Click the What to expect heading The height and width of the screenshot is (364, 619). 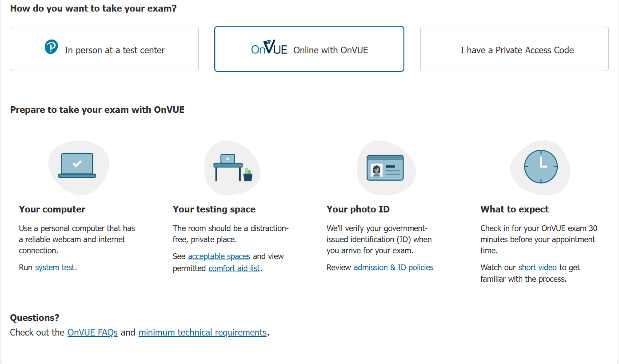click(x=515, y=209)
